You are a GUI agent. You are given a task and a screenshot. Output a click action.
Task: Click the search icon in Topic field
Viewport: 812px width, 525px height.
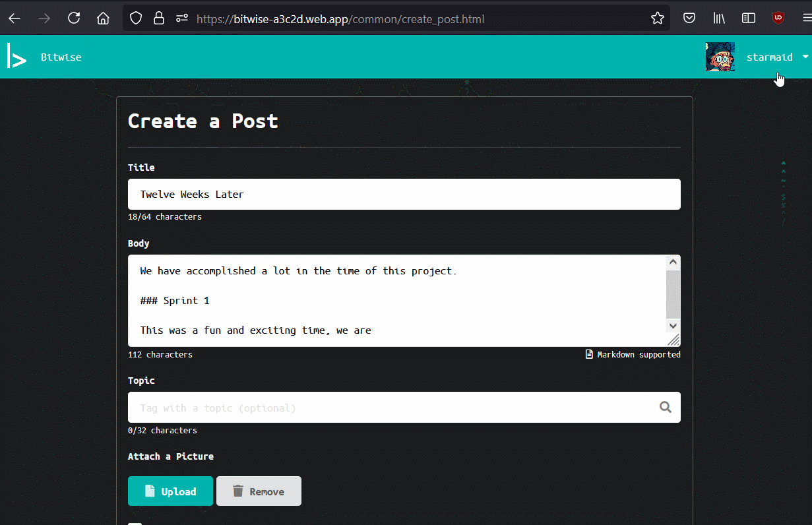click(666, 408)
